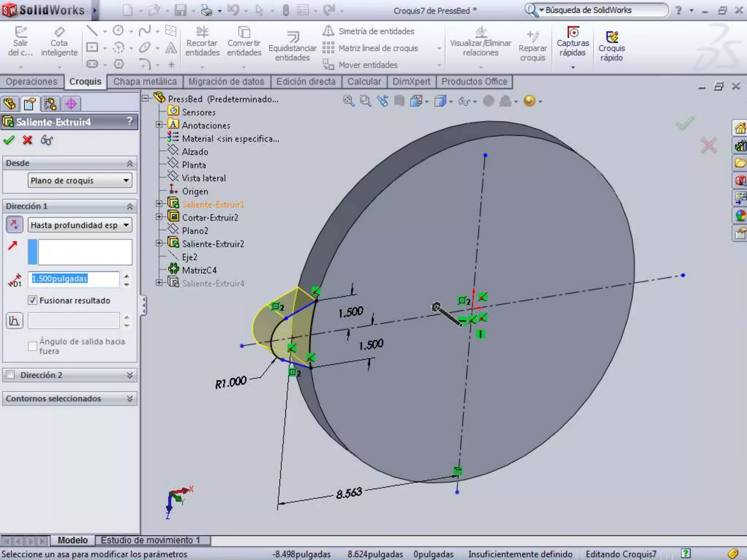Viewport: 747px width, 560px height.
Task: Open the Chapa metálica tab
Action: pyautogui.click(x=145, y=82)
